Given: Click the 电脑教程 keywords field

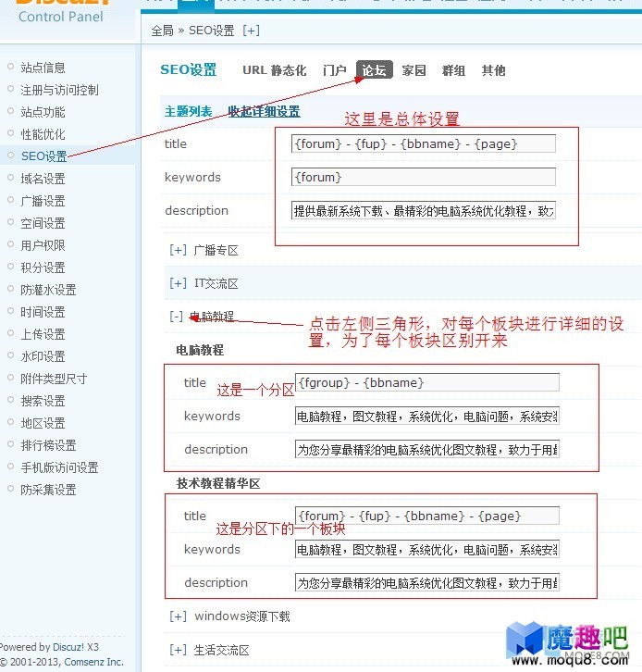Looking at the screenshot, I should click(427, 416).
